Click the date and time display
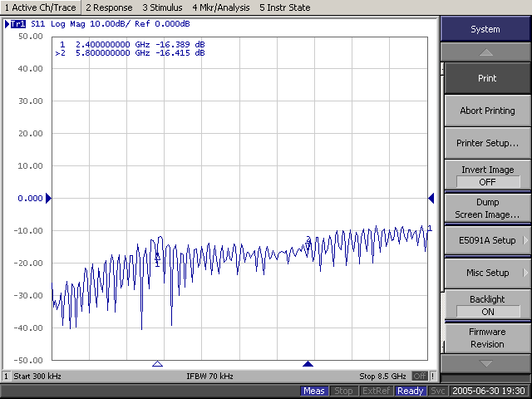 (x=489, y=391)
